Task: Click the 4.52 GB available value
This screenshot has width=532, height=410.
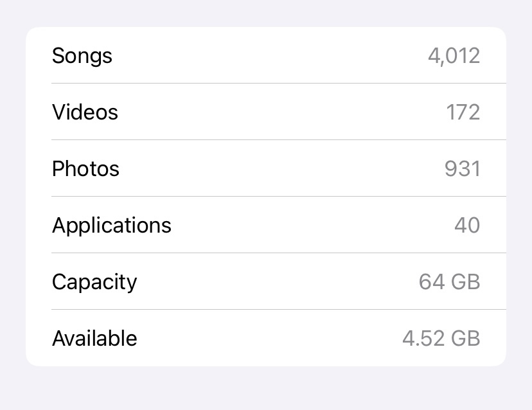Action: (441, 339)
